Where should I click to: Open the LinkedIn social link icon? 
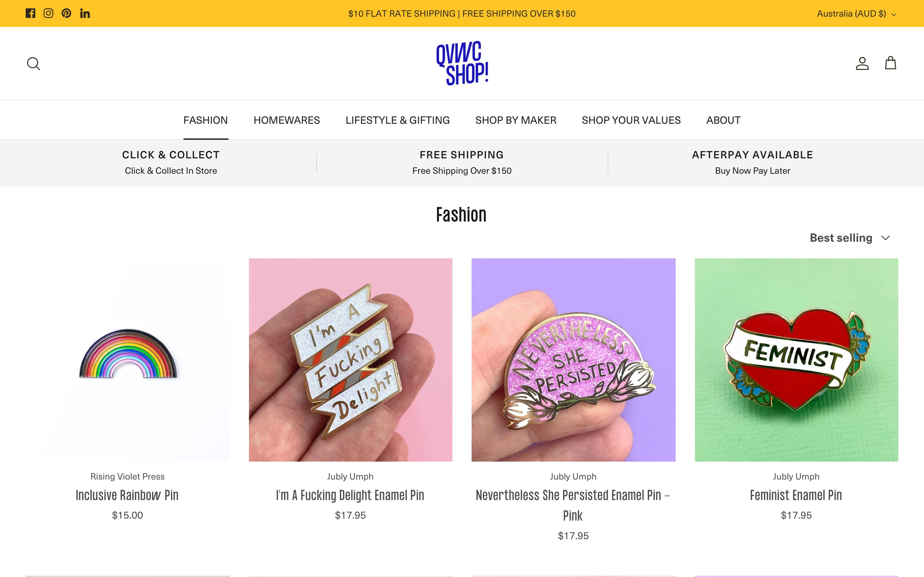[85, 13]
